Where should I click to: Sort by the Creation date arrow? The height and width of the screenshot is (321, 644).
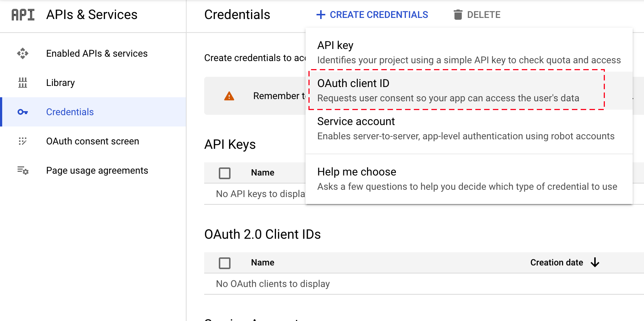click(595, 263)
